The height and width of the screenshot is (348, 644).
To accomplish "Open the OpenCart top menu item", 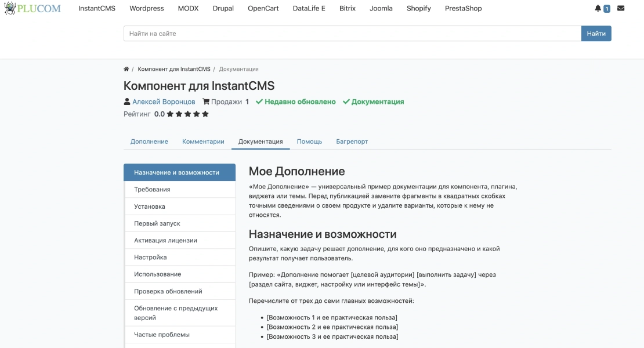I will click(263, 8).
